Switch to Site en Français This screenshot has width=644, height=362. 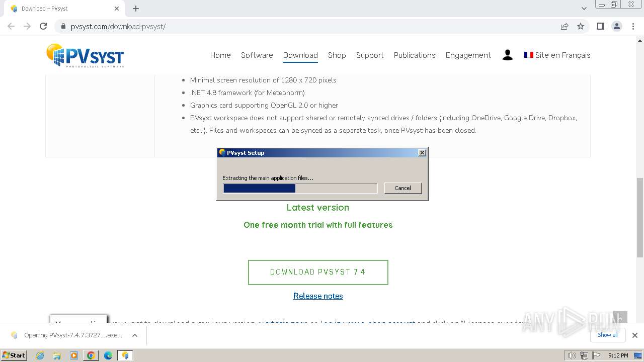[x=557, y=55]
